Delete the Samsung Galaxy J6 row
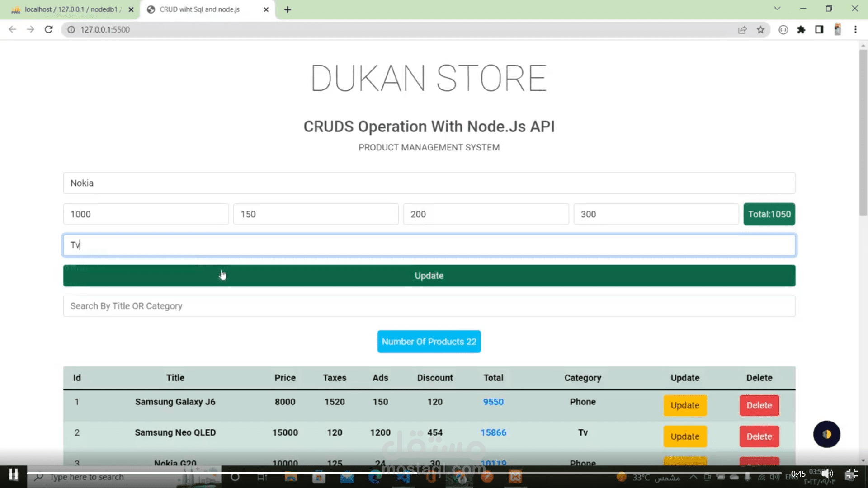Screen dimensions: 868x488 759,405
